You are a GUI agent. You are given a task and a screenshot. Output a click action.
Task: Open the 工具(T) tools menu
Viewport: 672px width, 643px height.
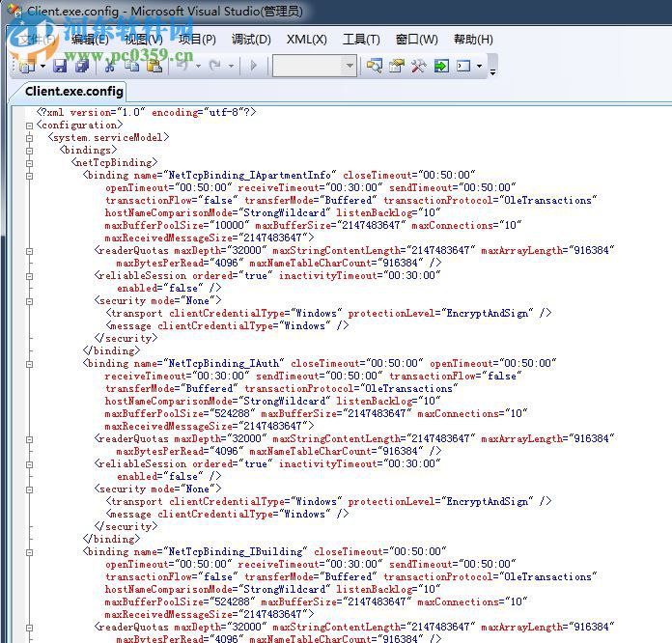click(361, 40)
